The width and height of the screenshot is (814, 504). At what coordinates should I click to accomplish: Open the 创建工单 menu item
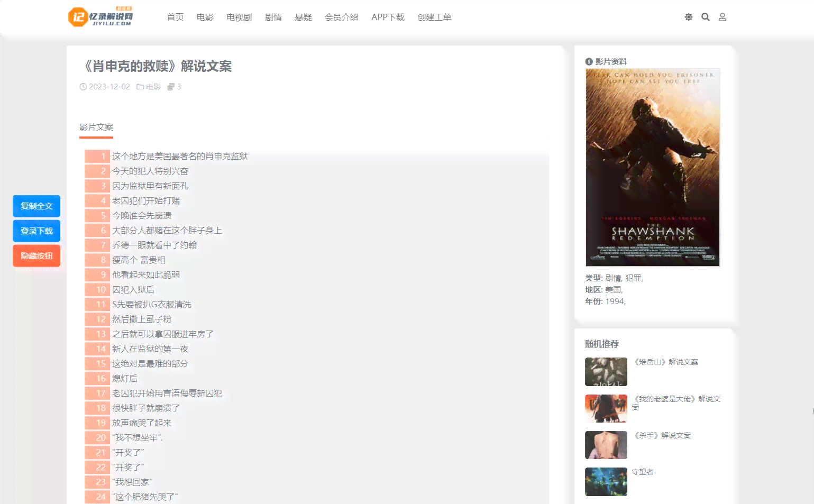pyautogui.click(x=434, y=17)
